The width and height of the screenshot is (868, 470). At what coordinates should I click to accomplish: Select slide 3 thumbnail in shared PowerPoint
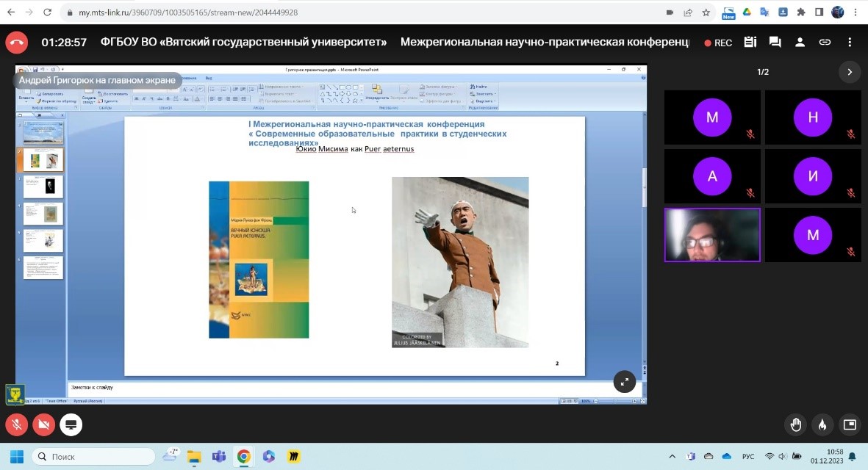coord(43,187)
